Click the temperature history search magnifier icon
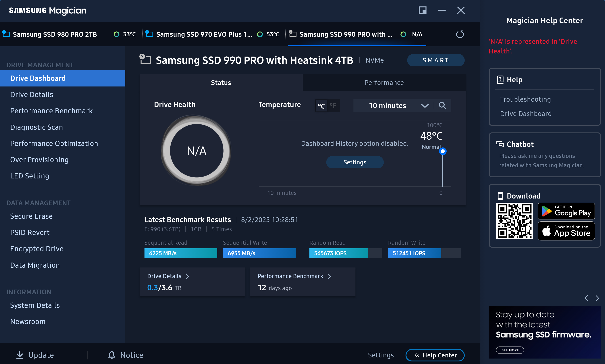Image resolution: width=605 pixels, height=364 pixels. pyautogui.click(x=442, y=105)
